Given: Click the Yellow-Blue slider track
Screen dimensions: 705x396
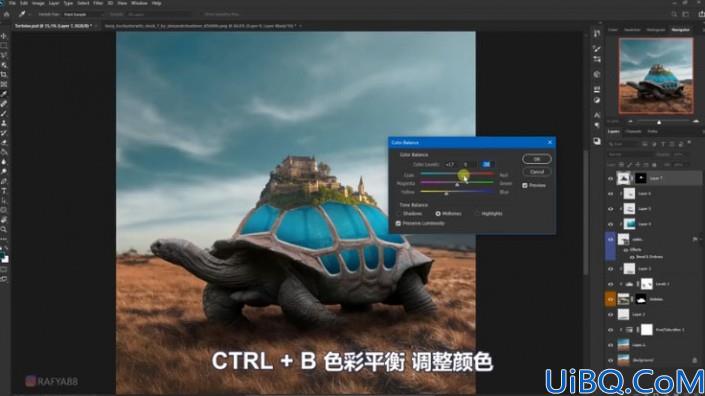Looking at the screenshot, I should pos(457,191).
